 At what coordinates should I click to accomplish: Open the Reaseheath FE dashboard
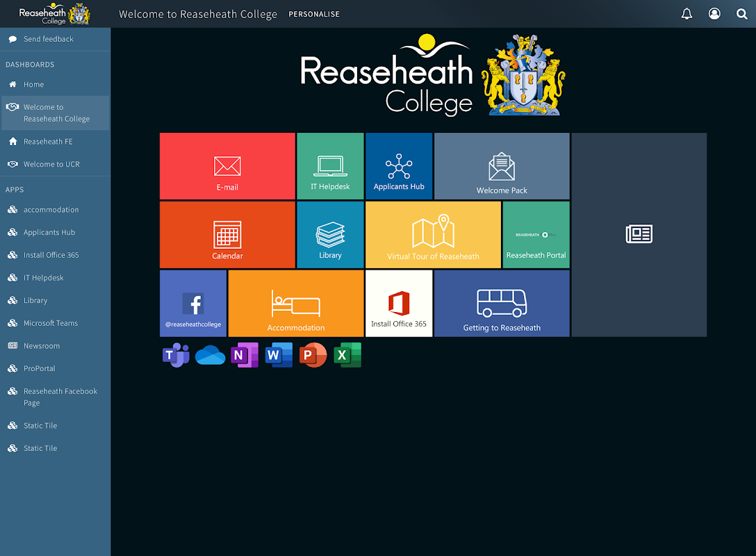pyautogui.click(x=55, y=141)
